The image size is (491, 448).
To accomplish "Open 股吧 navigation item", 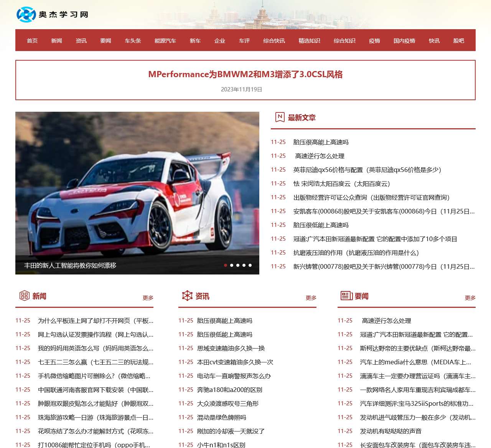I will [459, 41].
